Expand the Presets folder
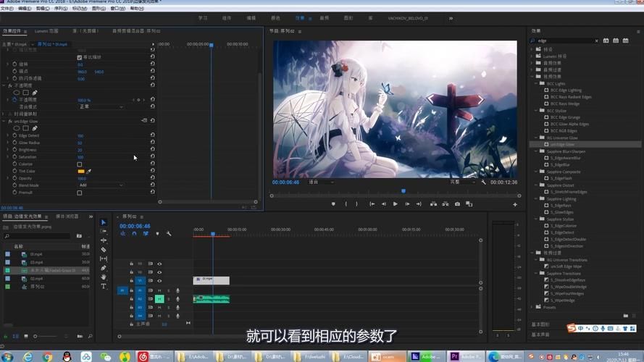 532,307
